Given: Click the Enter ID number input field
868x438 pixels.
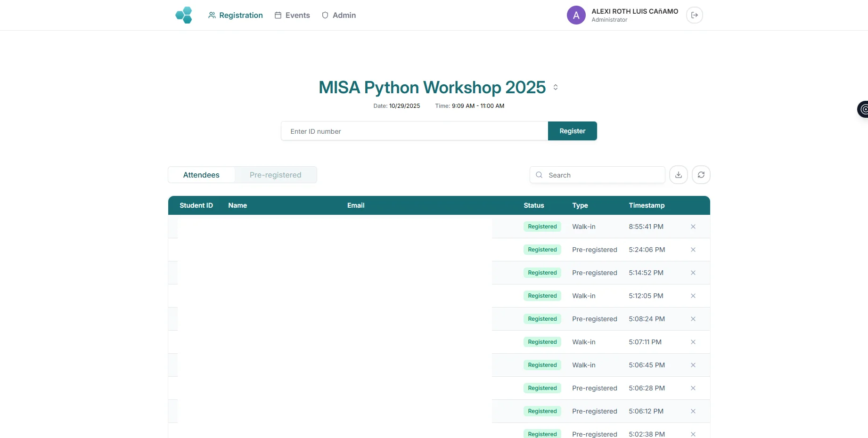Looking at the screenshot, I should pos(414,131).
